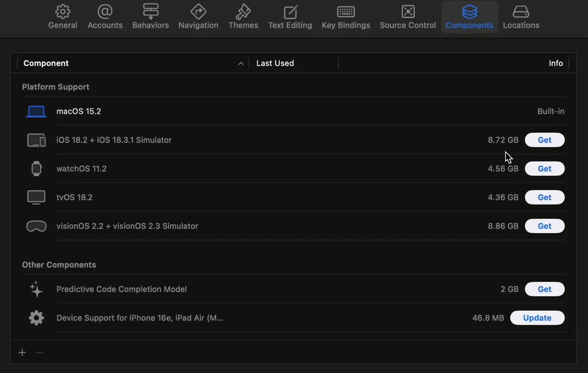
Task: Click the 8.86 GB size value
Action: pos(503,226)
